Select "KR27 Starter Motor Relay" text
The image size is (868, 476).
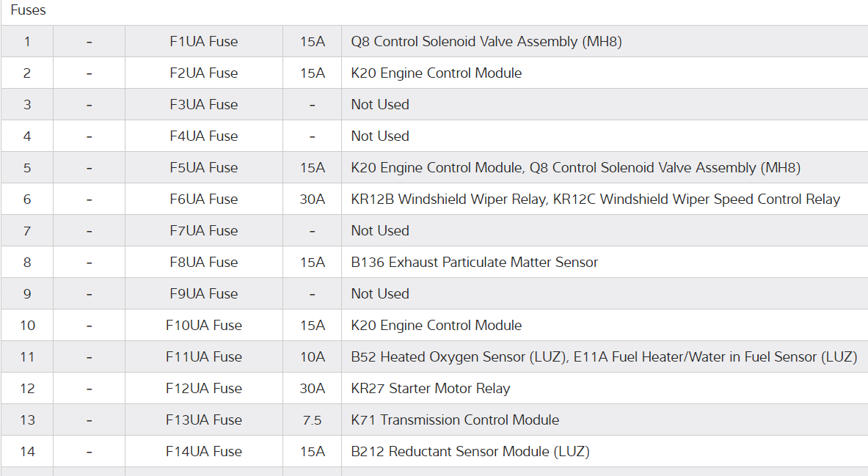(430, 389)
